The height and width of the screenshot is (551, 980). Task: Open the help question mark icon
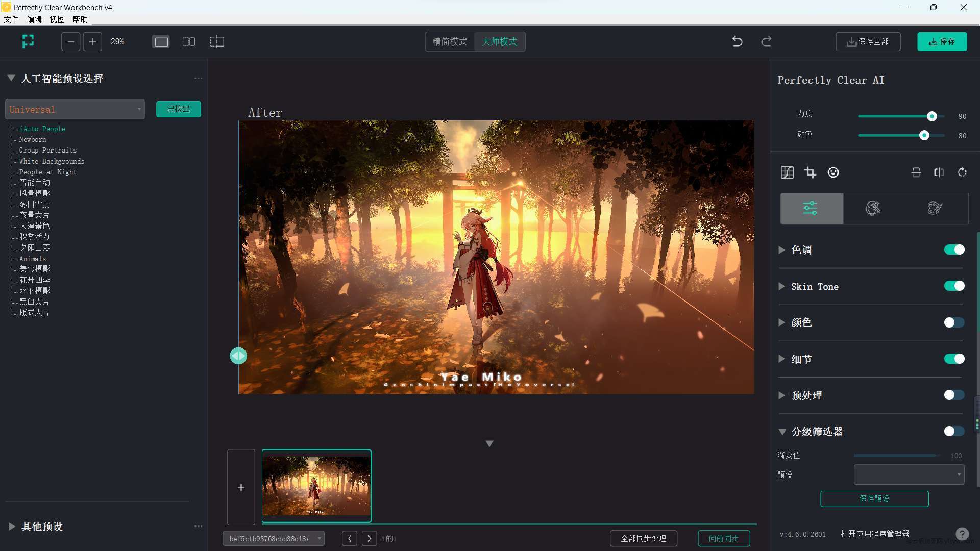click(962, 534)
